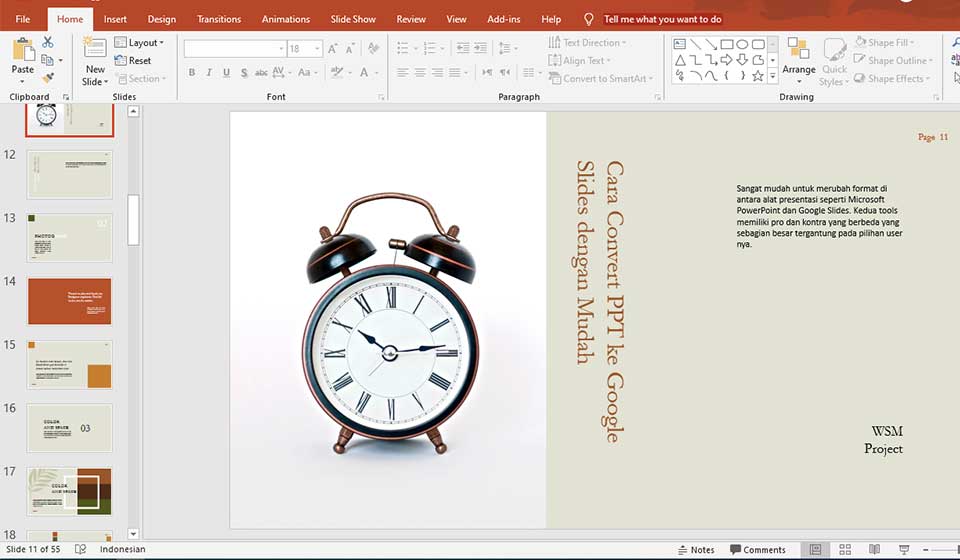
Task: Click Increase Font Size icon
Action: coord(332,49)
